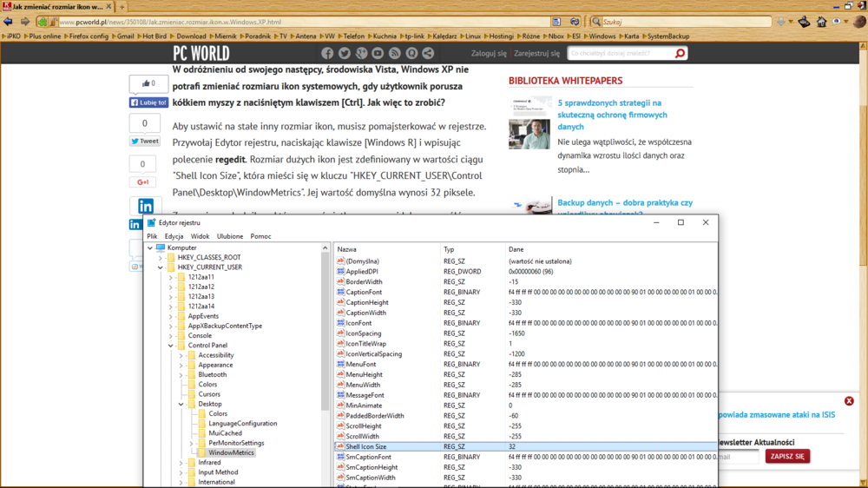This screenshot has width=868, height=488.
Task: Expand the PerMonitorSettings subkey
Action: coord(191,443)
